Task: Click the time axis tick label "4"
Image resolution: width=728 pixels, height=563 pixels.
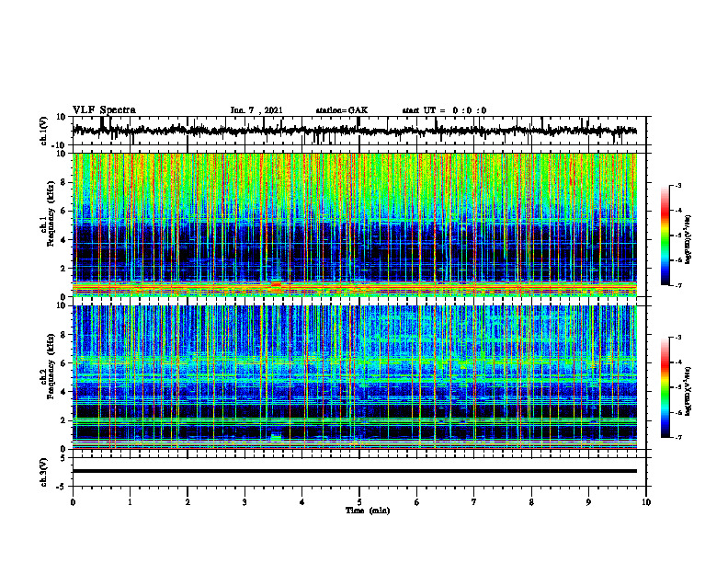Action: (302, 502)
